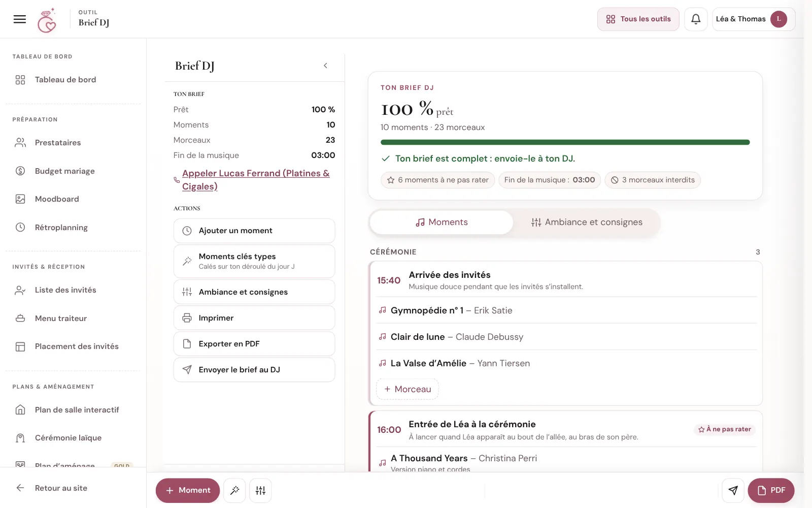Switch to the Ambiance et consignes tab
Screen dimensions: 812x508
[587, 223]
